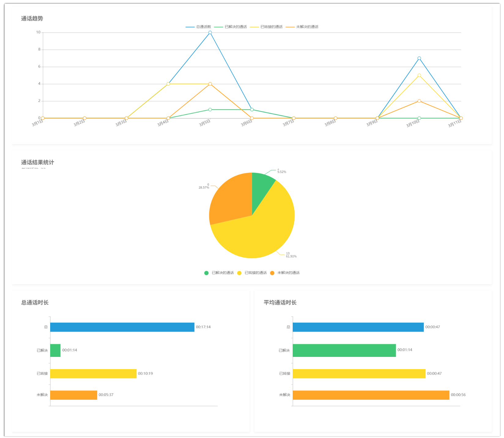
Task: Click orange 未解决的通话 dot in pie legend
Action: click(272, 273)
